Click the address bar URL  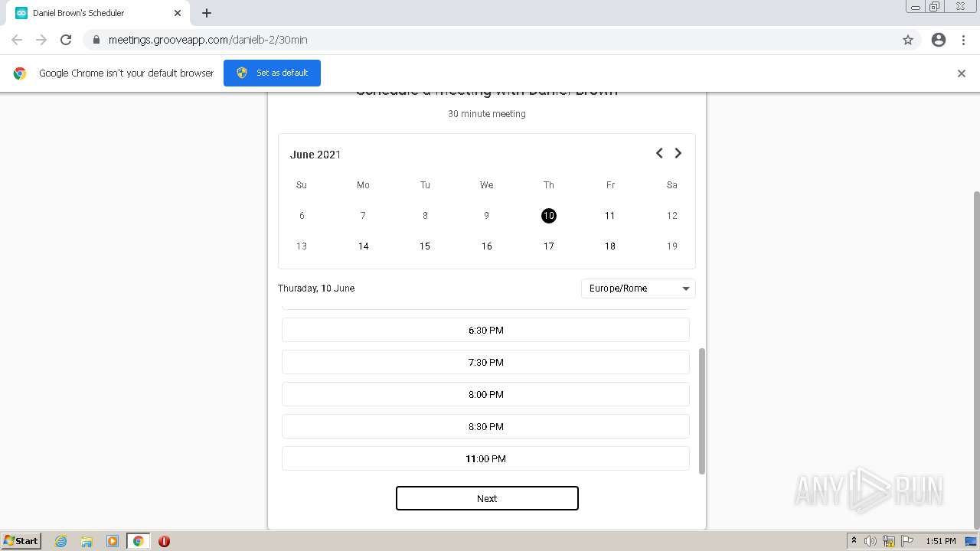pos(208,40)
